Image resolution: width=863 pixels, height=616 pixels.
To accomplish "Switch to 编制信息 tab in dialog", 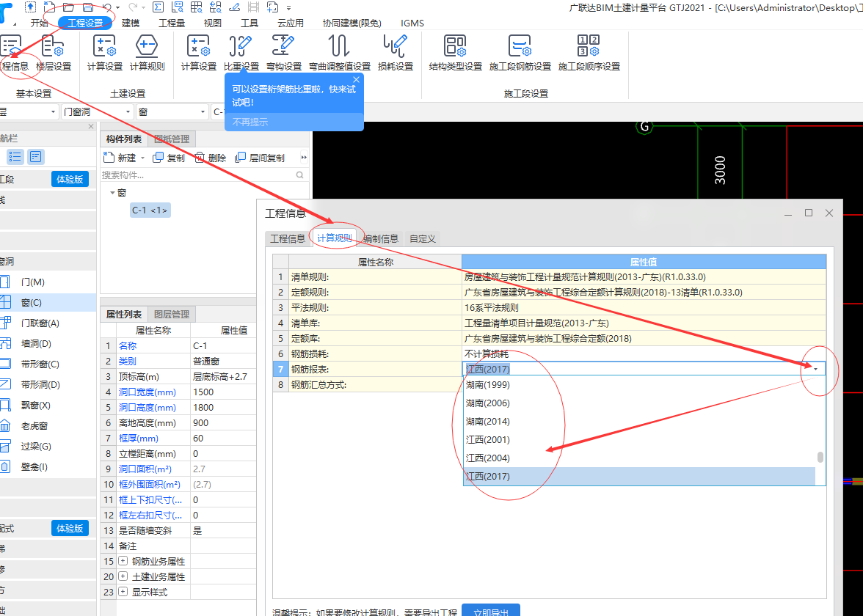I will [381, 239].
